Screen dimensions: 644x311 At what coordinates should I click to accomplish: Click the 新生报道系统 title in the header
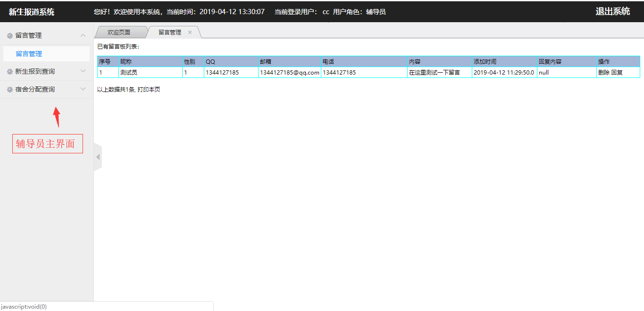coord(32,12)
